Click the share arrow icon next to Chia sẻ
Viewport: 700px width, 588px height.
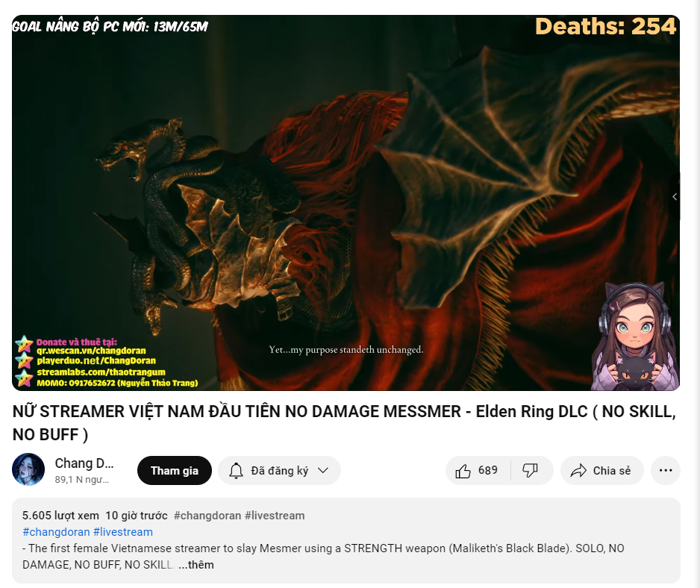578,470
